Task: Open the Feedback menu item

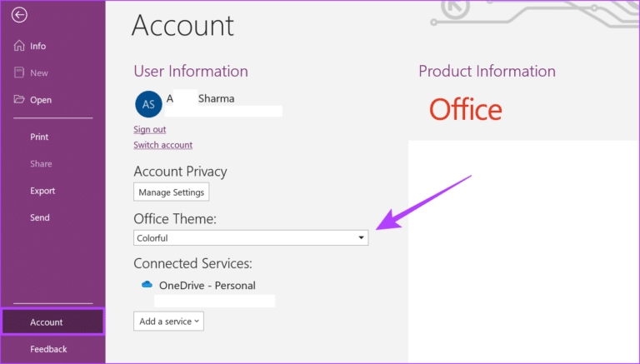Action: coord(48,349)
